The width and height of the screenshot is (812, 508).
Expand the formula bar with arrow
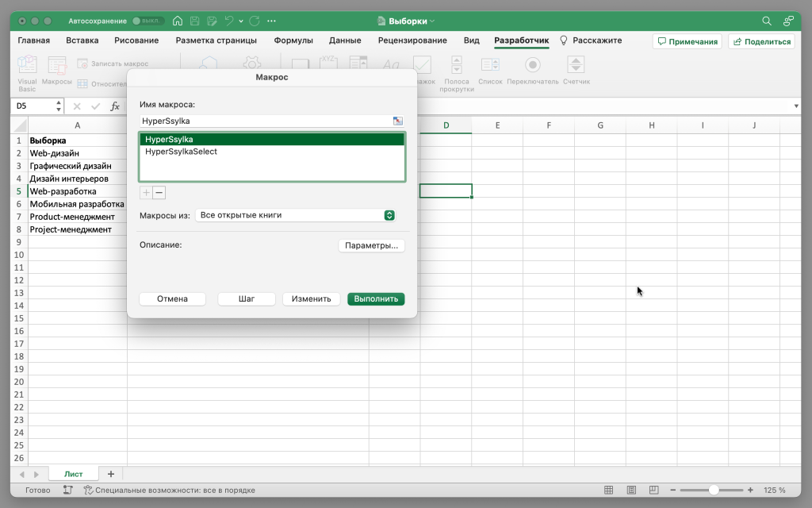pyautogui.click(x=796, y=106)
